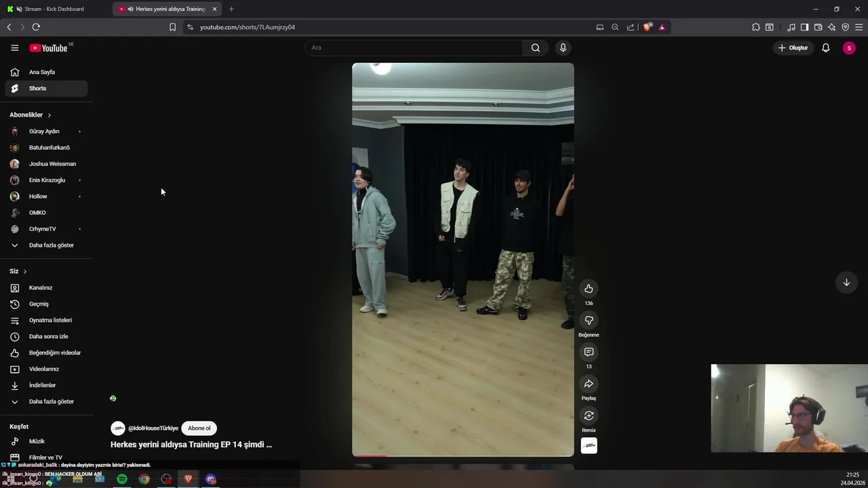The image size is (868, 488).
Task: Open Geçmiş history page
Action: 46,304
